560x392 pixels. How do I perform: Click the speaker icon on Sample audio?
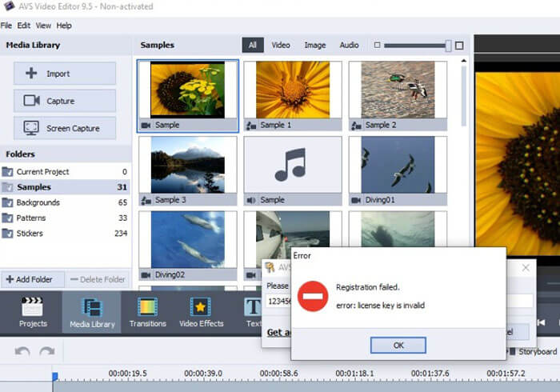pos(251,200)
